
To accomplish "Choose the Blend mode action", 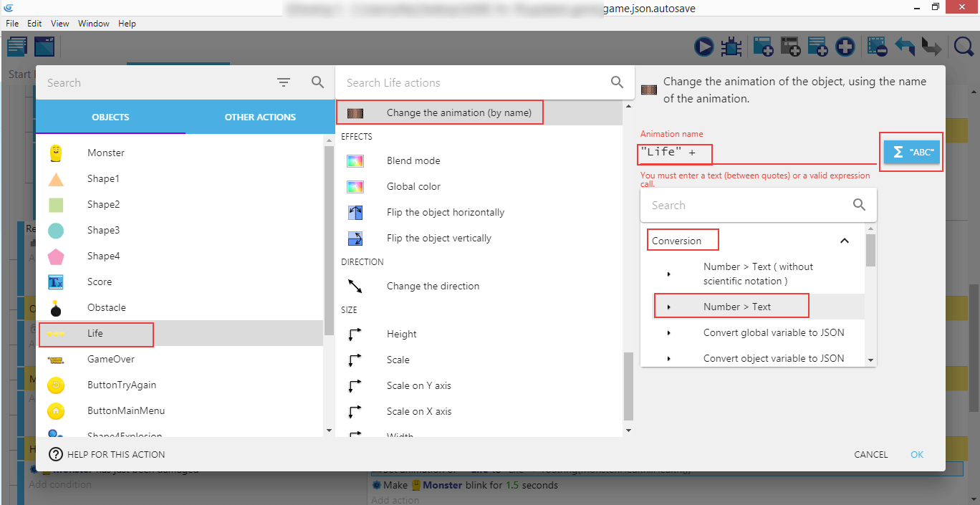I will point(413,161).
